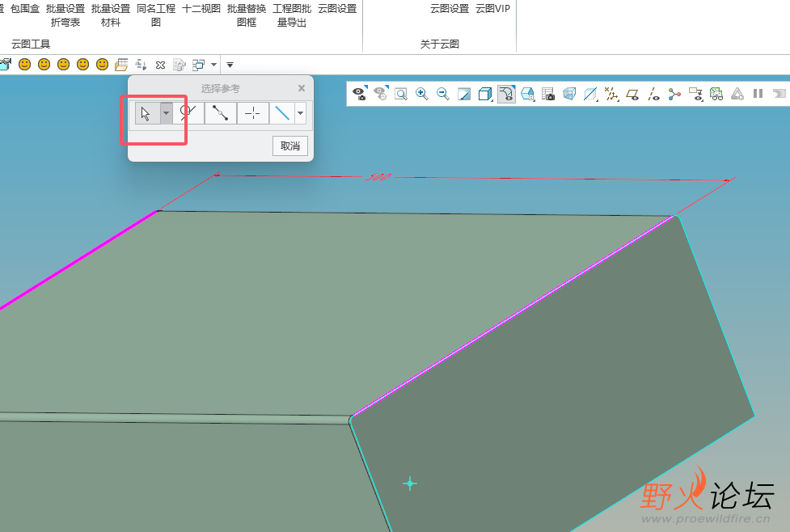Click the Zoom In icon
Image resolution: width=790 pixels, height=532 pixels.
pyautogui.click(x=422, y=94)
